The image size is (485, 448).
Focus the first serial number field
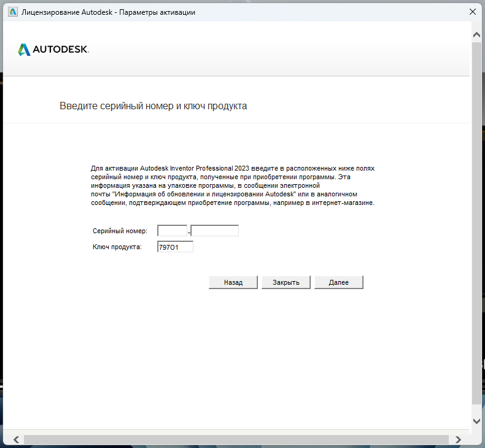(x=173, y=231)
